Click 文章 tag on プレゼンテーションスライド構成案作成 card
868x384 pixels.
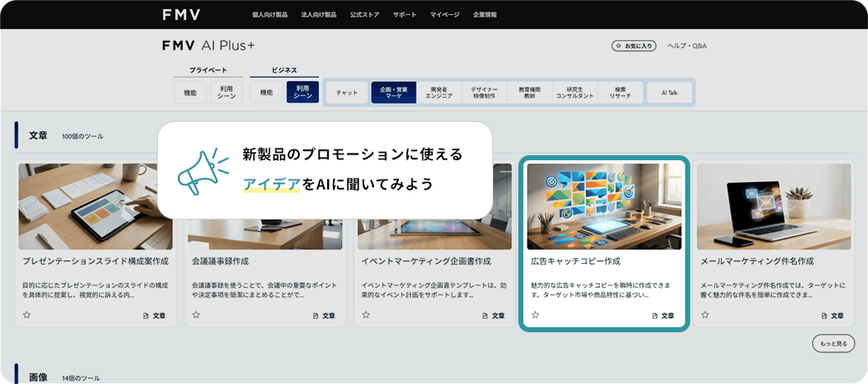(154, 316)
